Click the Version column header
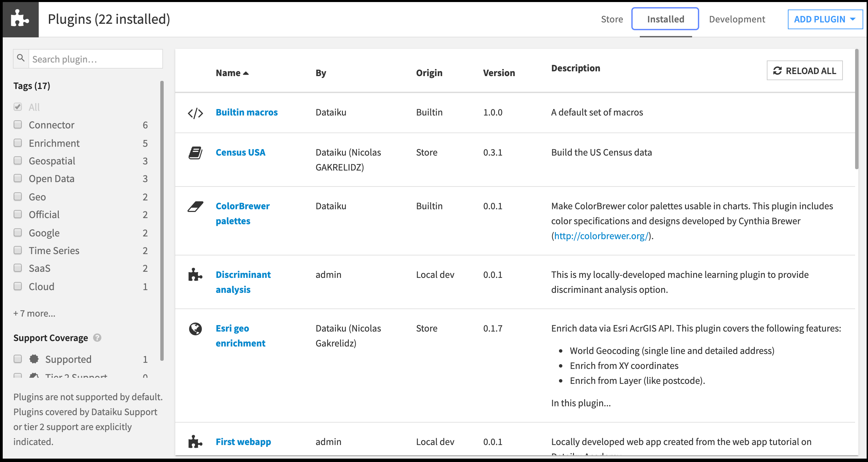Viewport: 868px width, 462px height. (x=499, y=73)
